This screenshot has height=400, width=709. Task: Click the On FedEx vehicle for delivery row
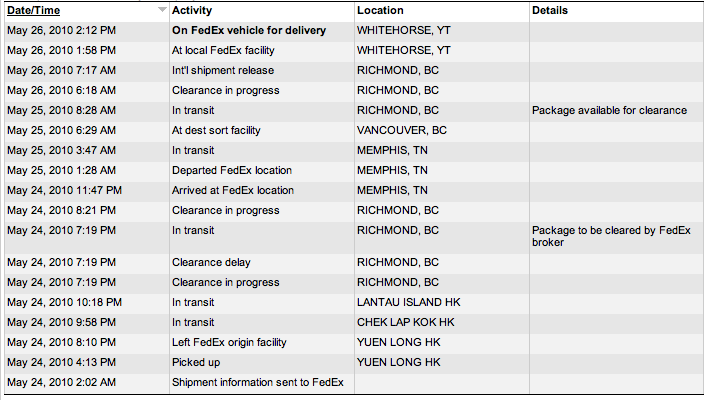[354, 31]
